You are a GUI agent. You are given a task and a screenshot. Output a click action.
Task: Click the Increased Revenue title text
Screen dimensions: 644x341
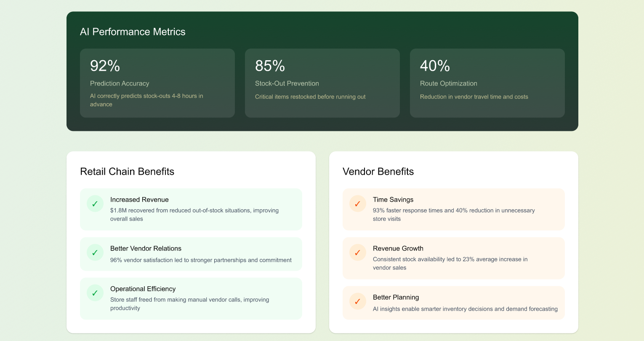pyautogui.click(x=139, y=200)
